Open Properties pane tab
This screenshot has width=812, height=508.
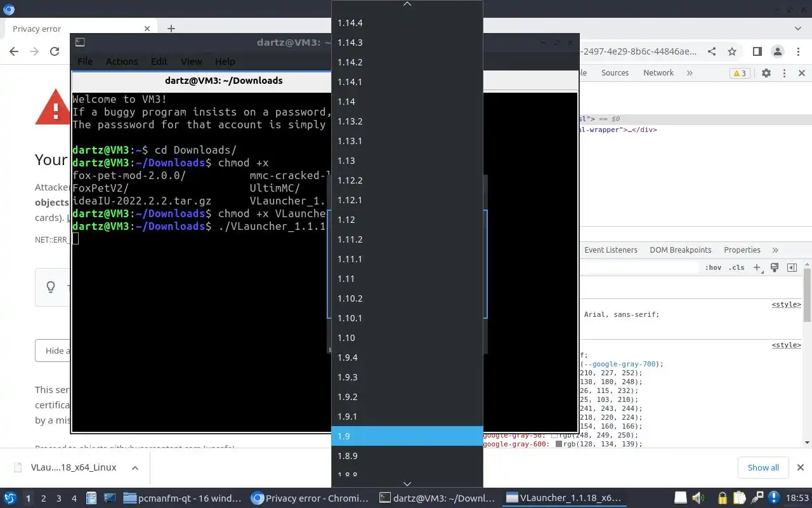pos(742,250)
